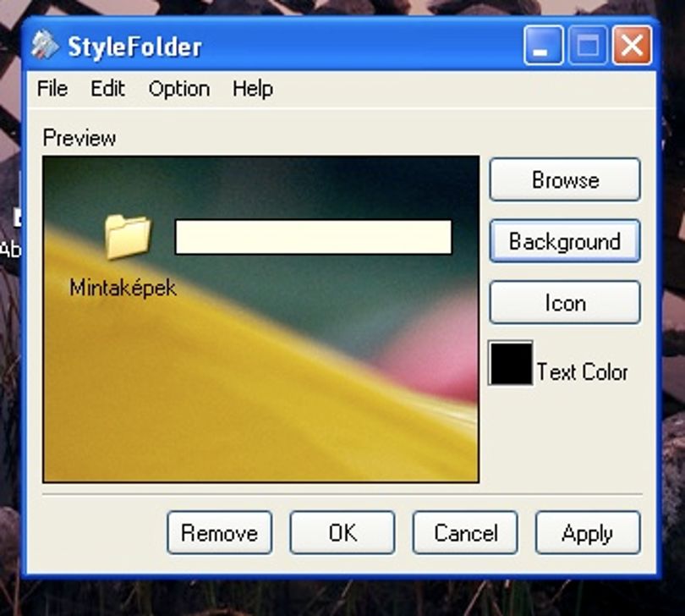Open the File menu
This screenshot has width=685, height=616.
coord(52,89)
